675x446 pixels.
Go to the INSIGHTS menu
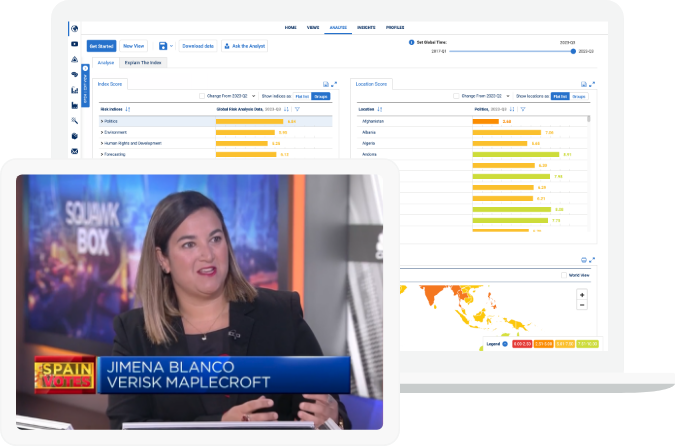[x=366, y=28]
